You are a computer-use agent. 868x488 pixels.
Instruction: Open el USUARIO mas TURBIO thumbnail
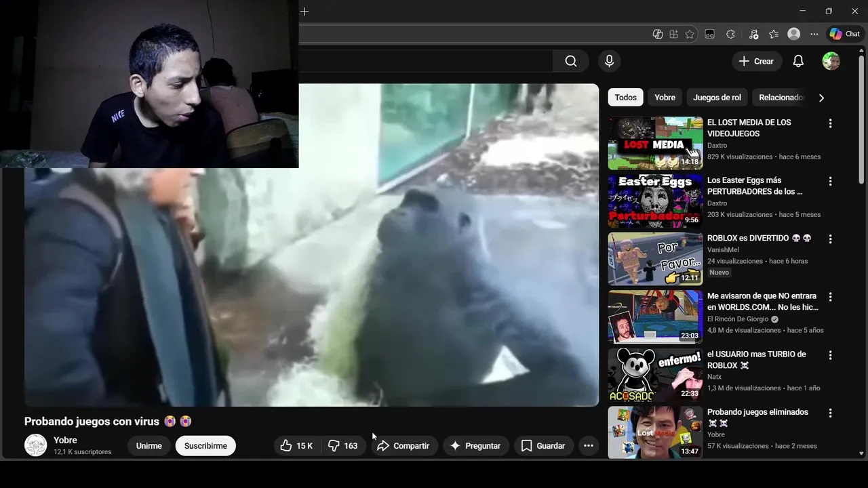point(655,375)
